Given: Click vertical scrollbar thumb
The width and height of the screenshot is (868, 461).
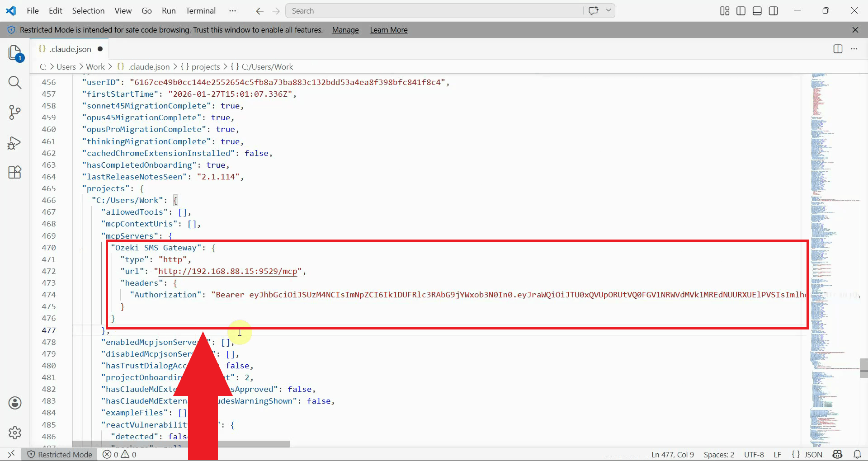Looking at the screenshot, I should (864, 367).
